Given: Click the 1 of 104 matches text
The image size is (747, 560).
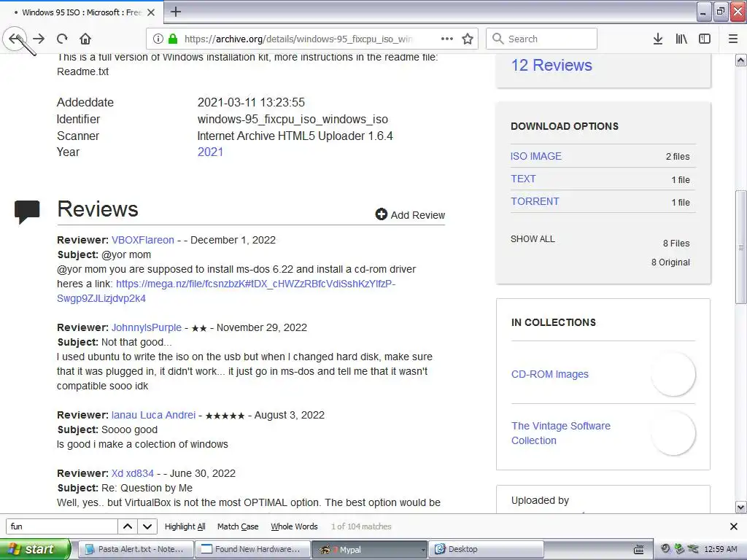Looking at the screenshot, I should pos(361,526).
